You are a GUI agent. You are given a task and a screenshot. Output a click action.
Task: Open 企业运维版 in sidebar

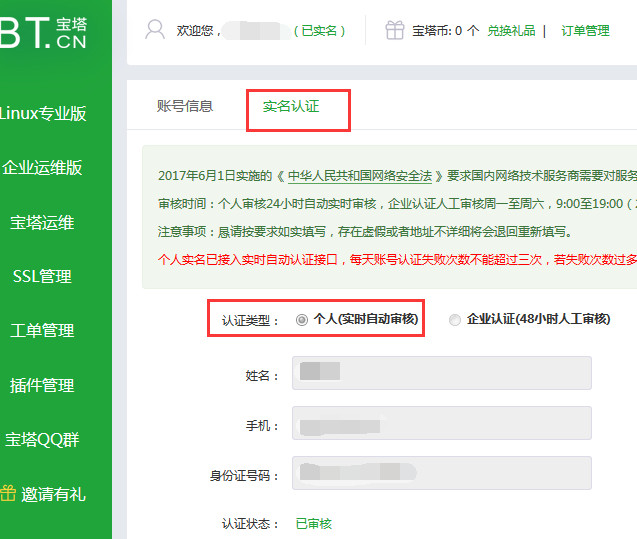42,167
